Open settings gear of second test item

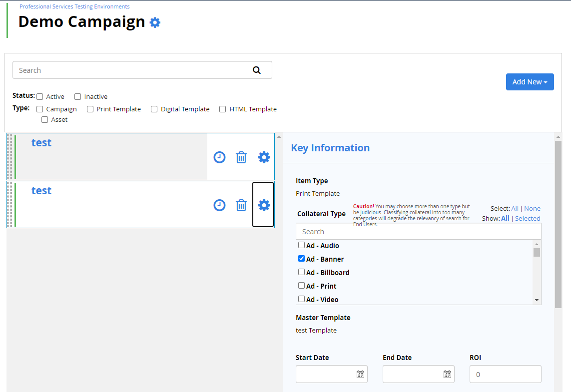pos(264,205)
